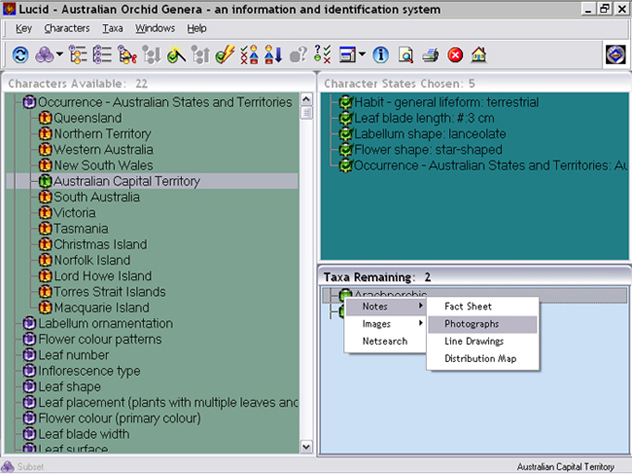Click the Restart key circular-arrows icon
The height and width of the screenshot is (474, 632).
click(21, 55)
